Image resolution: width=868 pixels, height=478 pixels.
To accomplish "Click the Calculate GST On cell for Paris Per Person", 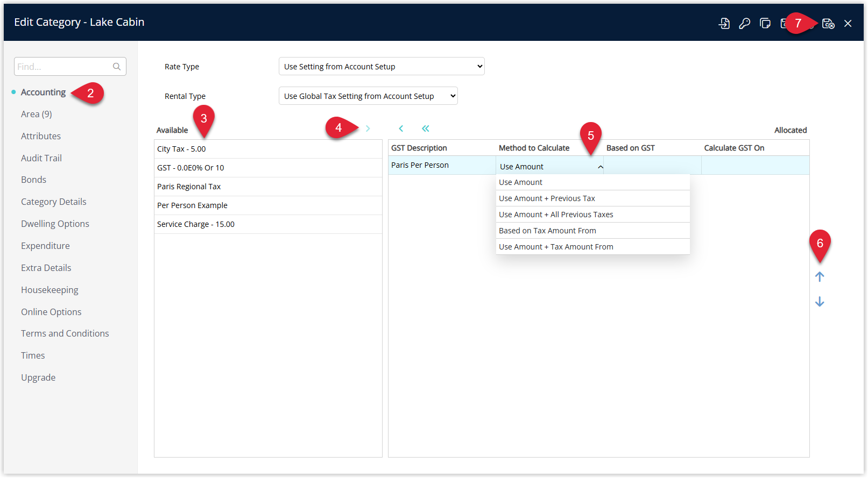I will click(755, 165).
